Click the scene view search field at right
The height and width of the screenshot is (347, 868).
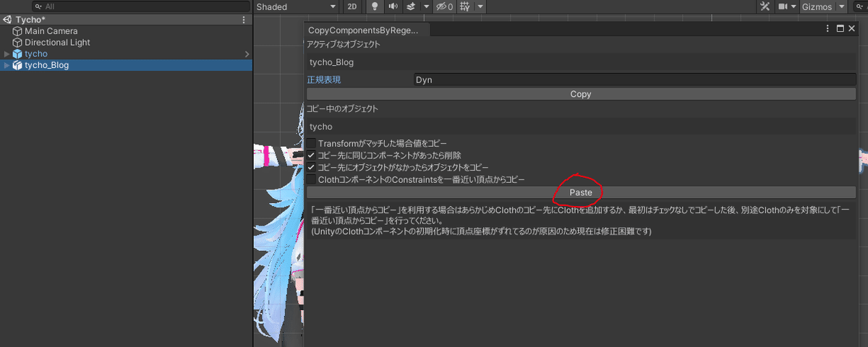point(861,7)
